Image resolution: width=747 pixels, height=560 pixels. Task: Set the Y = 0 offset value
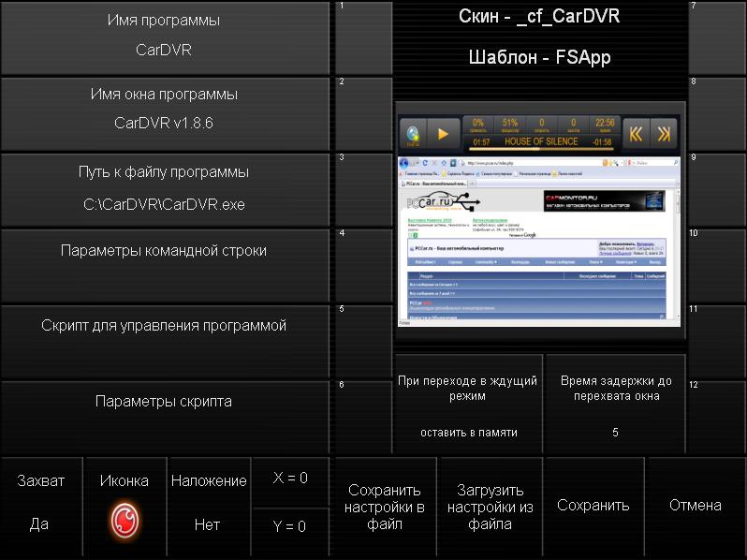pyautogui.click(x=290, y=526)
